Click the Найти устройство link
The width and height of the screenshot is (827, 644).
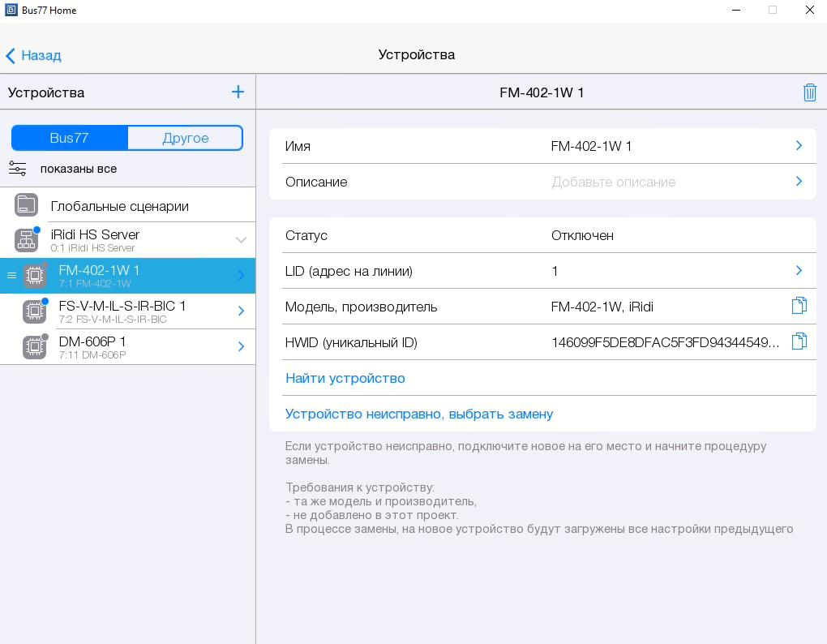345,378
